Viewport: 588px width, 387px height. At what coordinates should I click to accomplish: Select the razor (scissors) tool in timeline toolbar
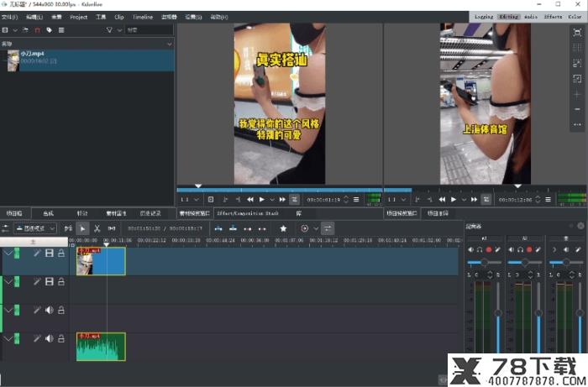pyautogui.click(x=97, y=228)
